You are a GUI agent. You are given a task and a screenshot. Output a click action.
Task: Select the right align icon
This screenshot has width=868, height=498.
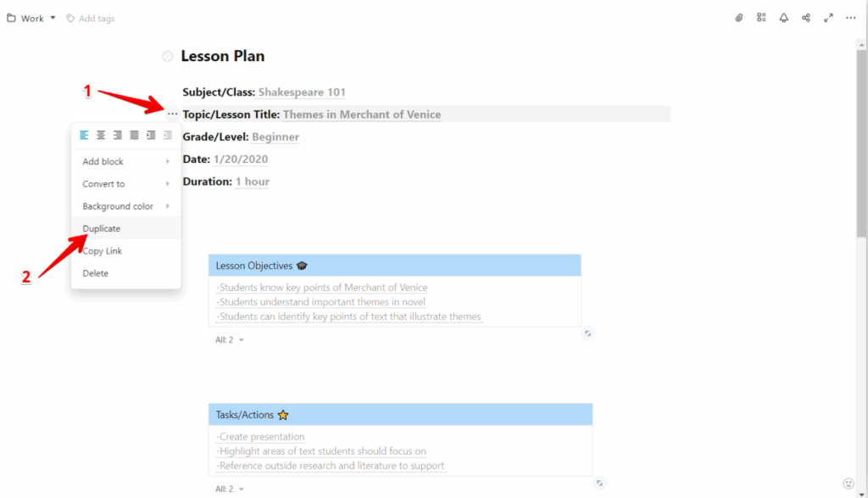pos(117,134)
